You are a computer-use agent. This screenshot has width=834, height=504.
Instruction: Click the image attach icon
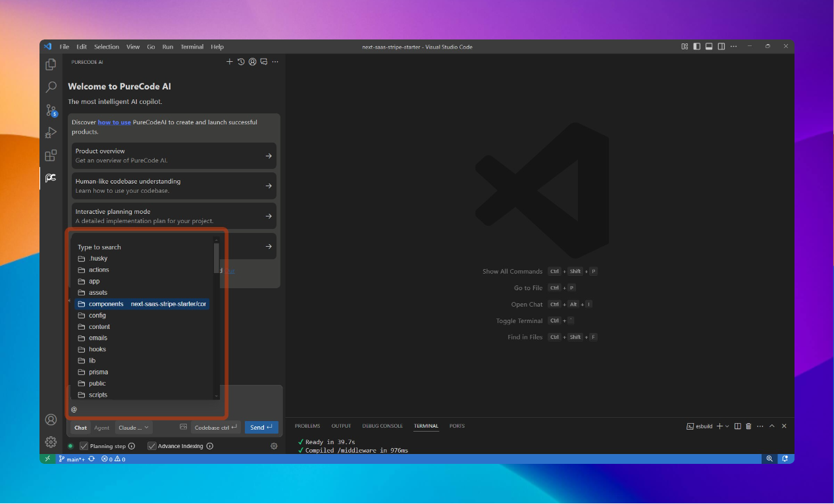pos(184,427)
